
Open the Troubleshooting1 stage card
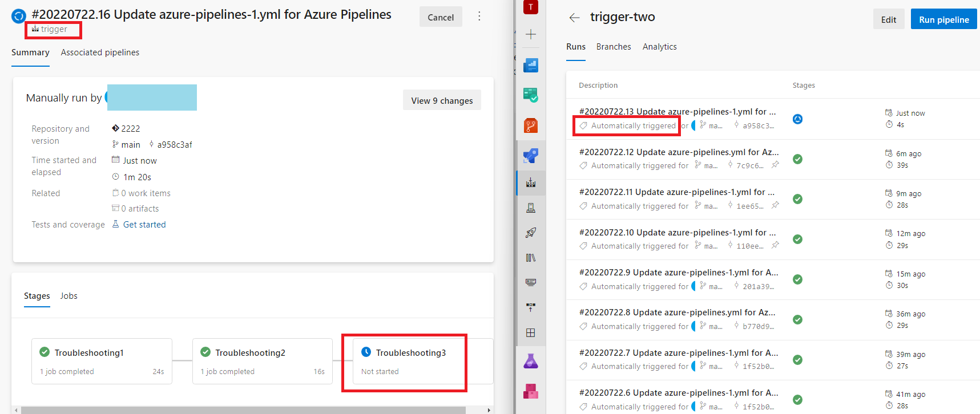pos(102,361)
